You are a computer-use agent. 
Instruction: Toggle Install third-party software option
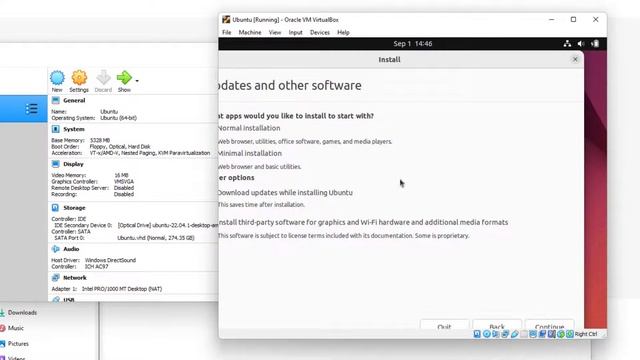point(363,222)
